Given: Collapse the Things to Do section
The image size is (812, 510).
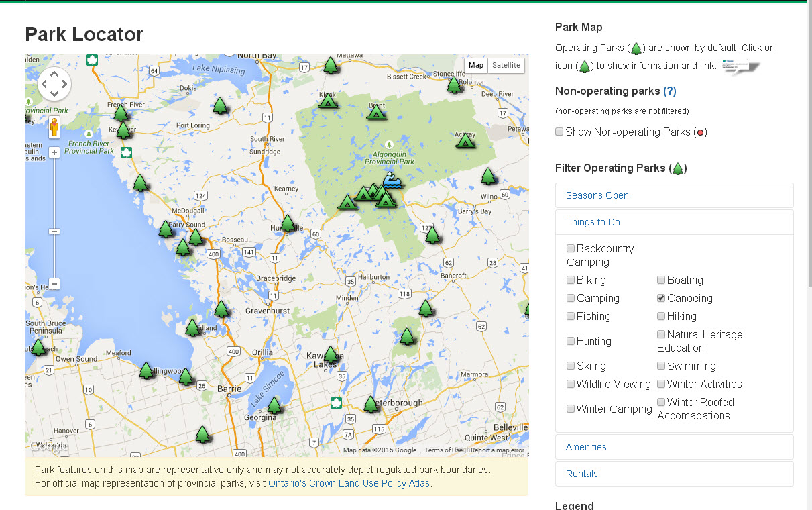Looking at the screenshot, I should click(674, 222).
